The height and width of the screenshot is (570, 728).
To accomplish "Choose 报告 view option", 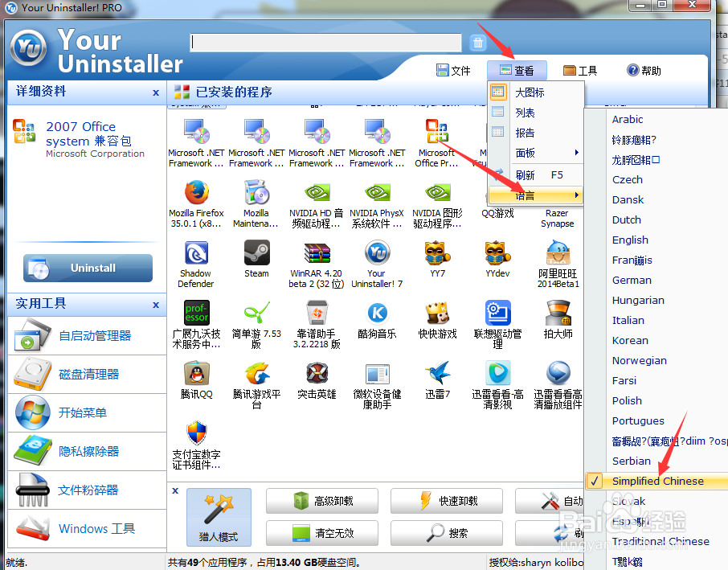I will tap(535, 133).
